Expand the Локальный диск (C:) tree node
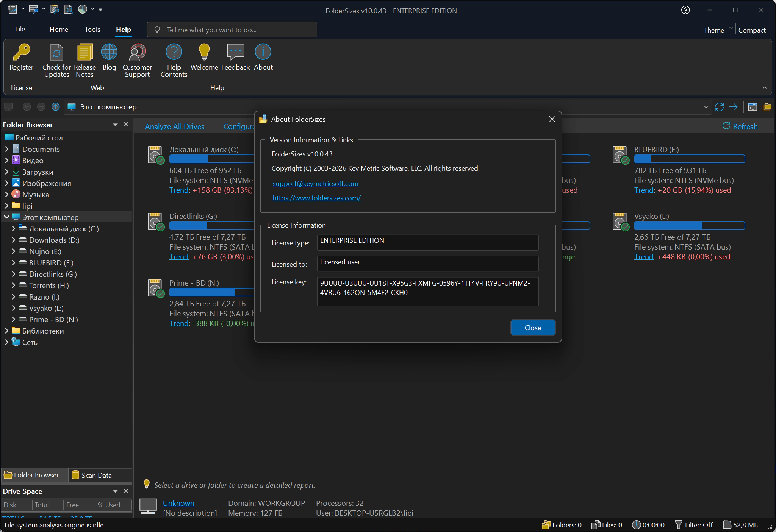The image size is (776, 532). (x=14, y=229)
